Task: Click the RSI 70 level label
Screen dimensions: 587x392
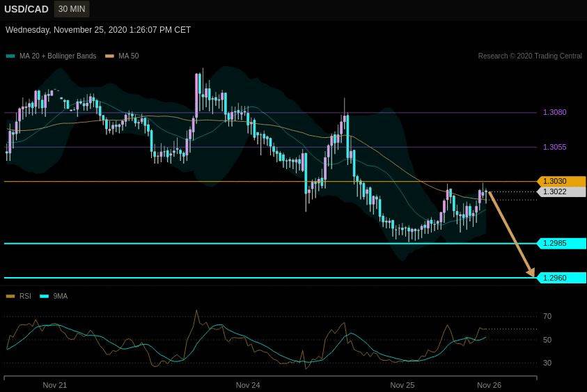Action: coord(547,317)
